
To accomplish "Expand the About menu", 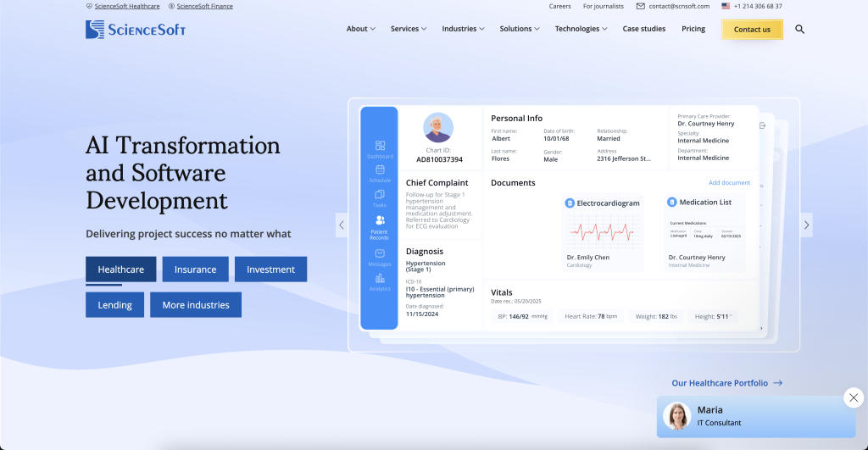I will click(x=360, y=29).
